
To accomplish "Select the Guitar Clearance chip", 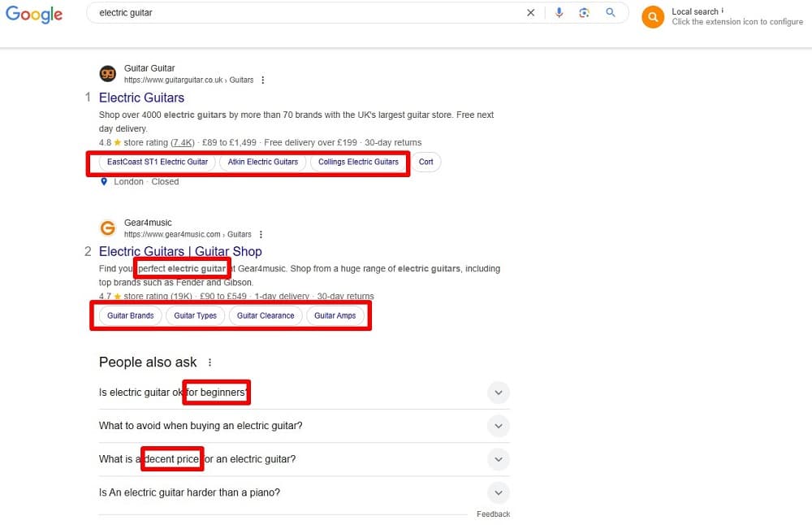I will 266,315.
